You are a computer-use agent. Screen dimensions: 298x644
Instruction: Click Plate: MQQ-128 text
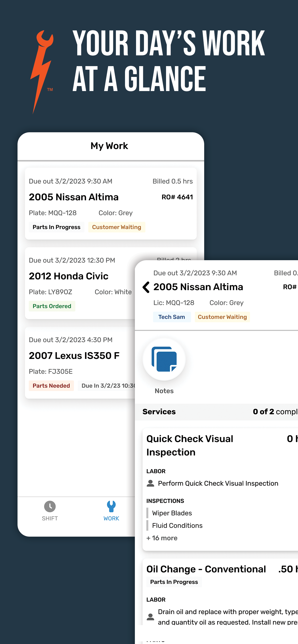[53, 213]
